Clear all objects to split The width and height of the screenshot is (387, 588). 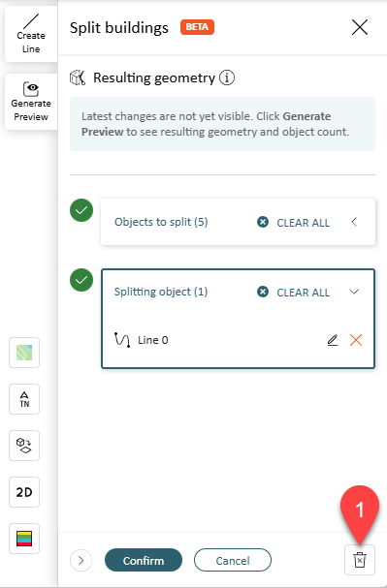[294, 223]
